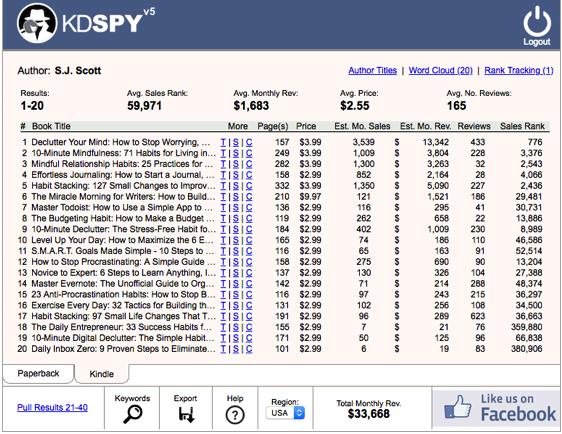Click price $9.97 for Miracle Morning
562x434 pixels.
click(310, 197)
